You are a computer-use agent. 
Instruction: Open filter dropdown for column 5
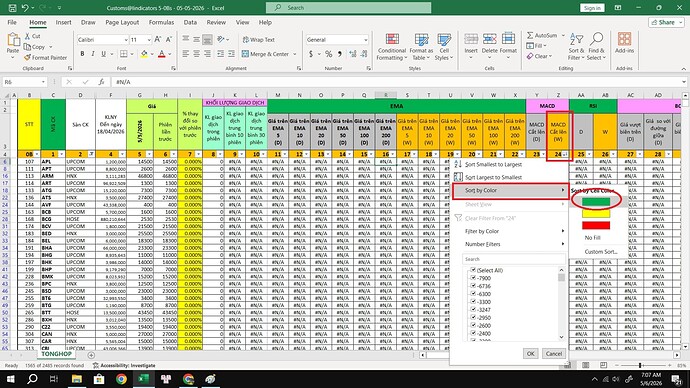(149, 154)
